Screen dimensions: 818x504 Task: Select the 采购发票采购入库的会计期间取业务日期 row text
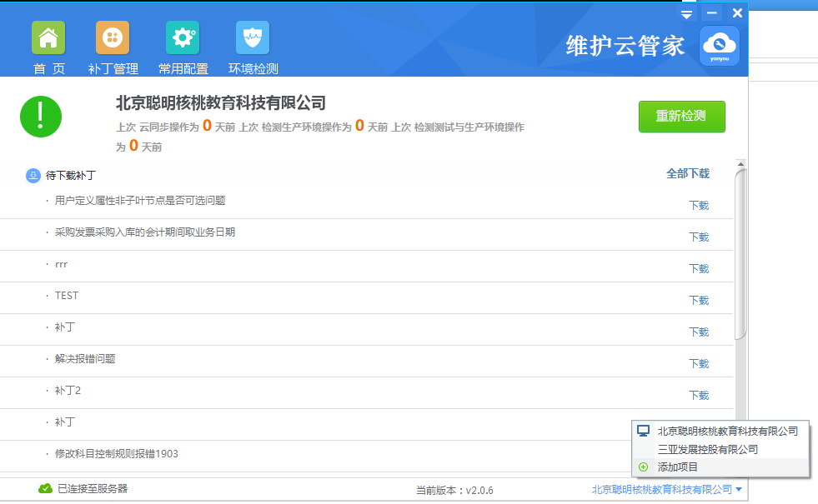pyautogui.click(x=144, y=232)
